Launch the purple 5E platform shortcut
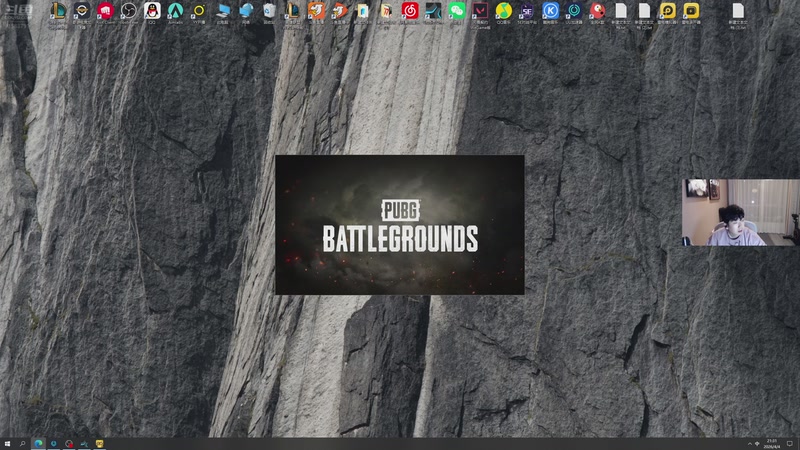This screenshot has width=800, height=450. pos(527,11)
